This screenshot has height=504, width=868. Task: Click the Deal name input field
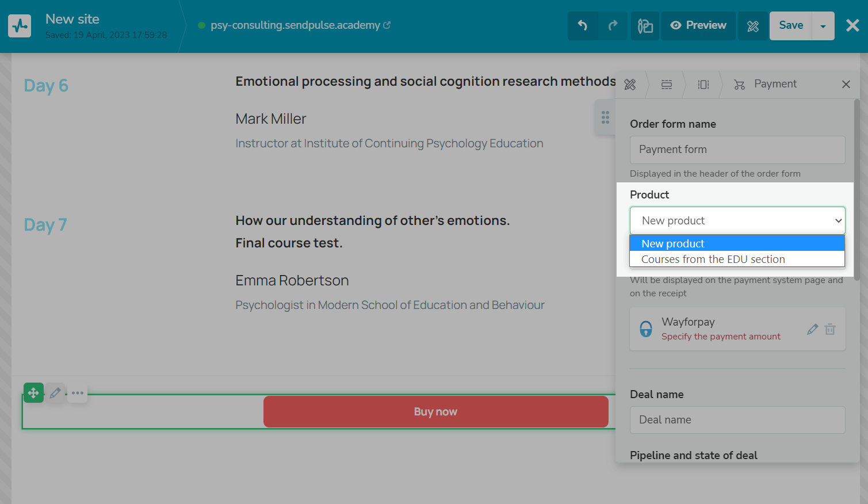pos(737,420)
